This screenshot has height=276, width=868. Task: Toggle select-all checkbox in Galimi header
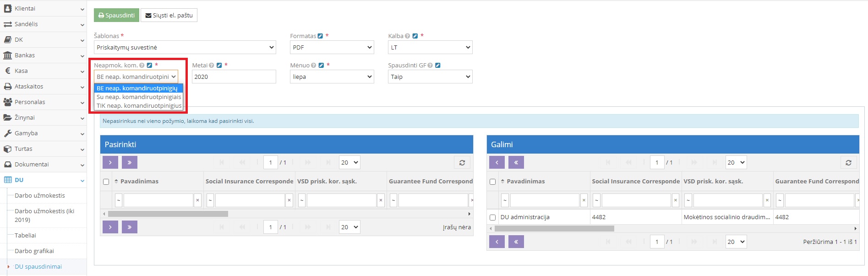(x=492, y=182)
